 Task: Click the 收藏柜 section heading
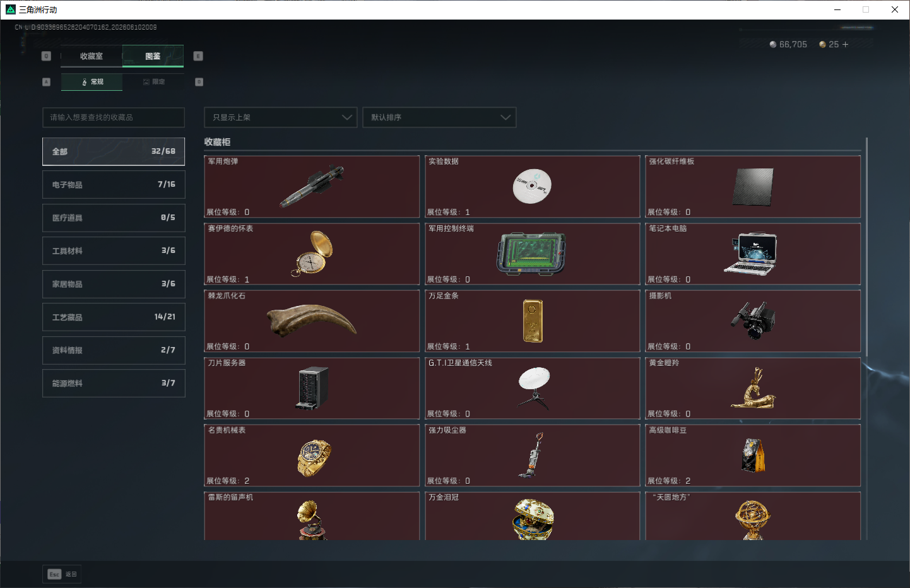click(x=217, y=142)
